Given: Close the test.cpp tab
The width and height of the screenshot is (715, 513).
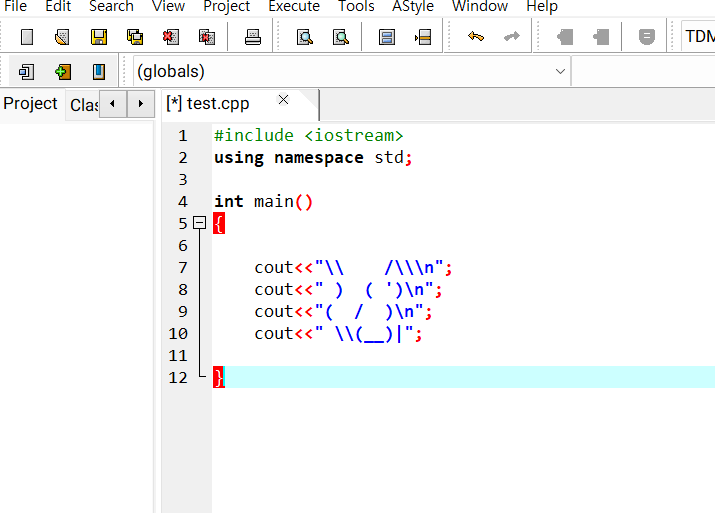Looking at the screenshot, I should (x=283, y=99).
